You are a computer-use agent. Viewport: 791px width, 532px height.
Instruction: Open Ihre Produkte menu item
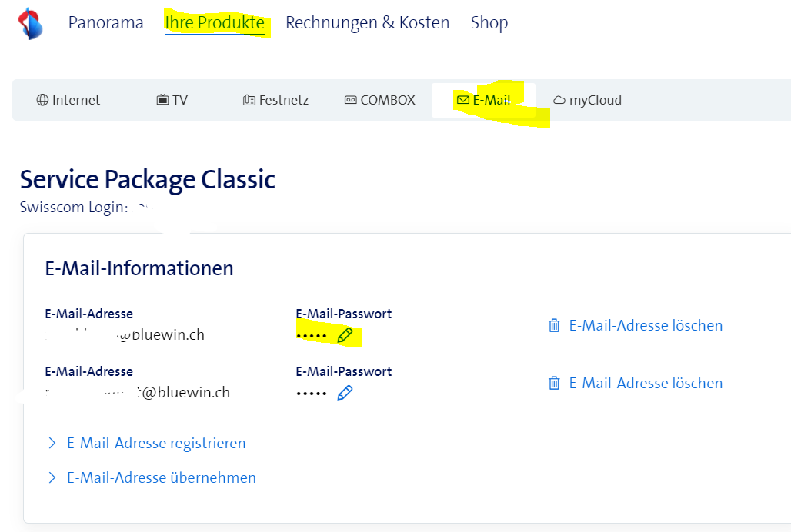coord(215,23)
